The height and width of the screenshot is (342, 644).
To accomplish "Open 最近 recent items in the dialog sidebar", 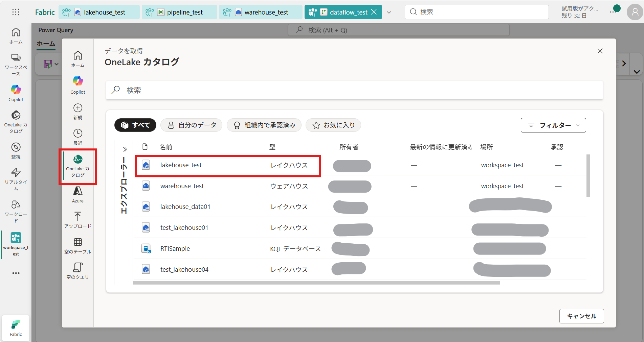I will (x=77, y=137).
